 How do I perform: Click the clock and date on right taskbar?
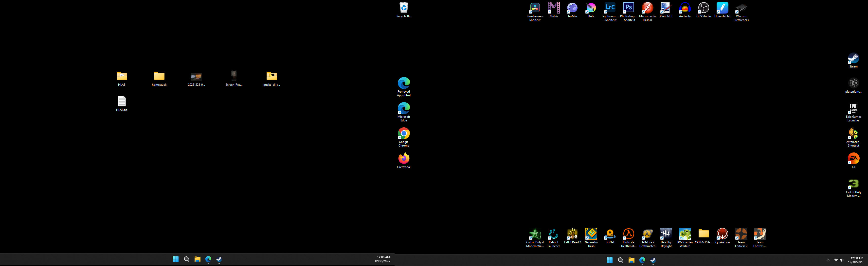tap(855, 260)
